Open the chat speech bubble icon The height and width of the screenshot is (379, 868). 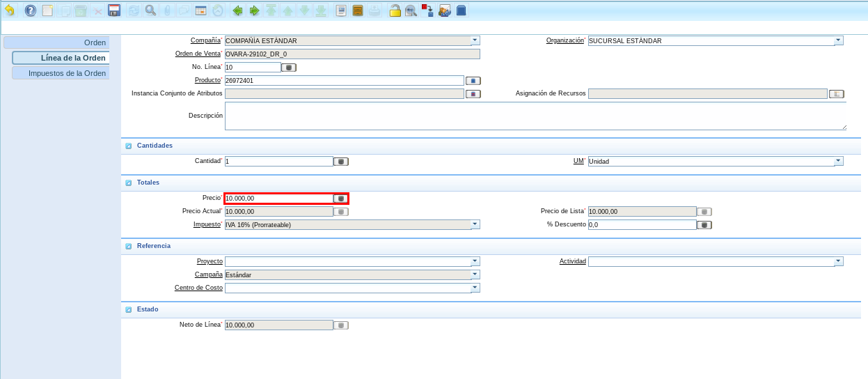click(x=184, y=10)
